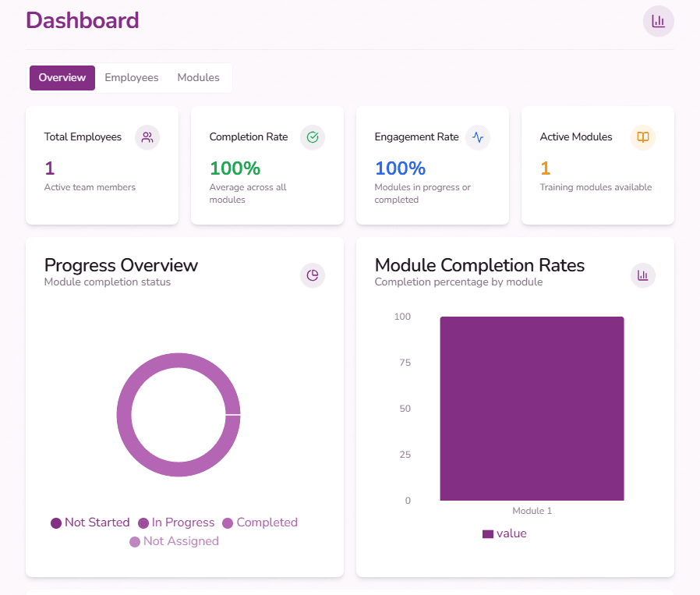Click the bar chart icon in the top-right corner

(658, 21)
